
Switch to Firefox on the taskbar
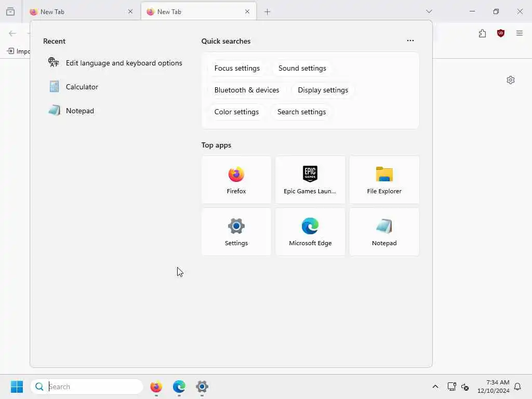tap(156, 387)
